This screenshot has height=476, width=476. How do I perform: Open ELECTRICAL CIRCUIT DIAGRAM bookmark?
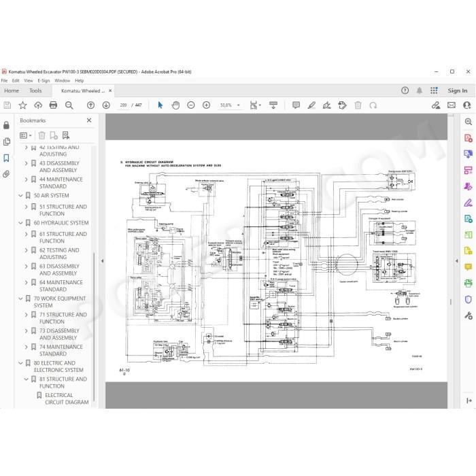pos(67,398)
